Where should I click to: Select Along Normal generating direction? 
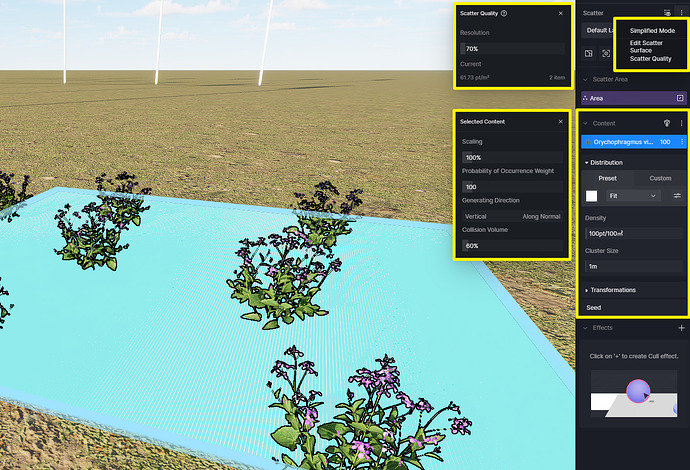tap(540, 216)
